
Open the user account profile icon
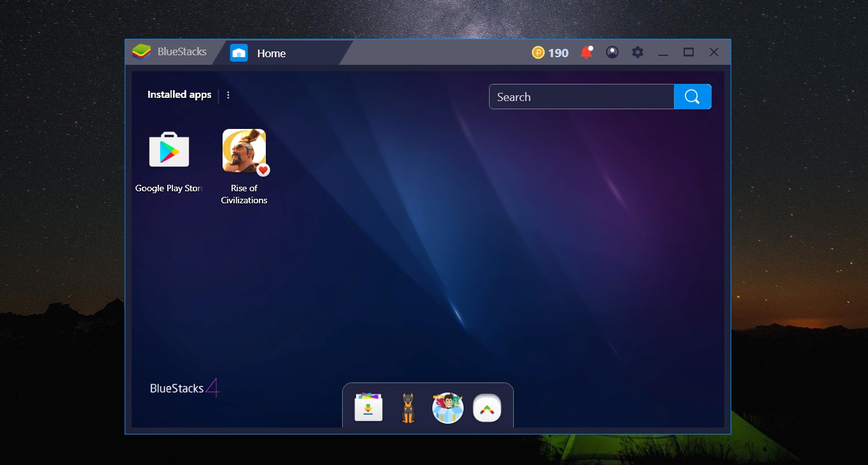612,53
